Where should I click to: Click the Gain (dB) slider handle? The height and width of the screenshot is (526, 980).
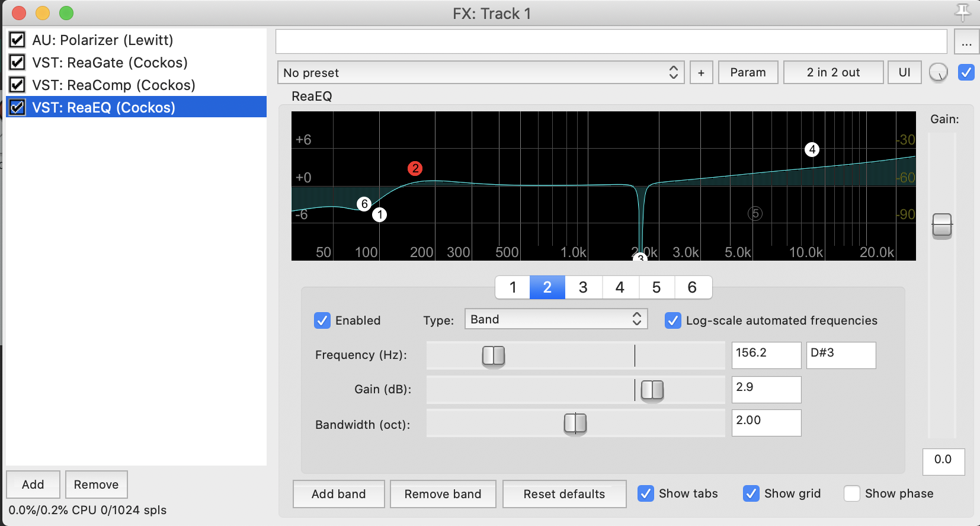(652, 390)
